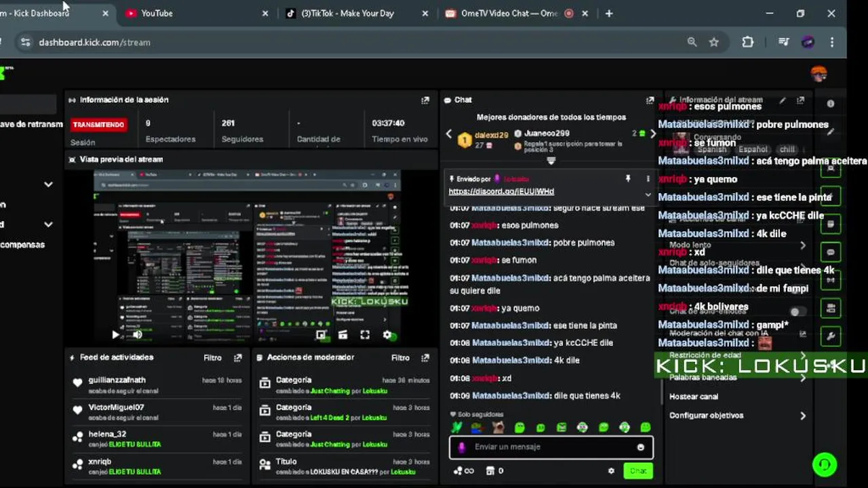Click chat bubble icon in right sidebar
Screen dimensions: 868x488
pyautogui.click(x=831, y=252)
